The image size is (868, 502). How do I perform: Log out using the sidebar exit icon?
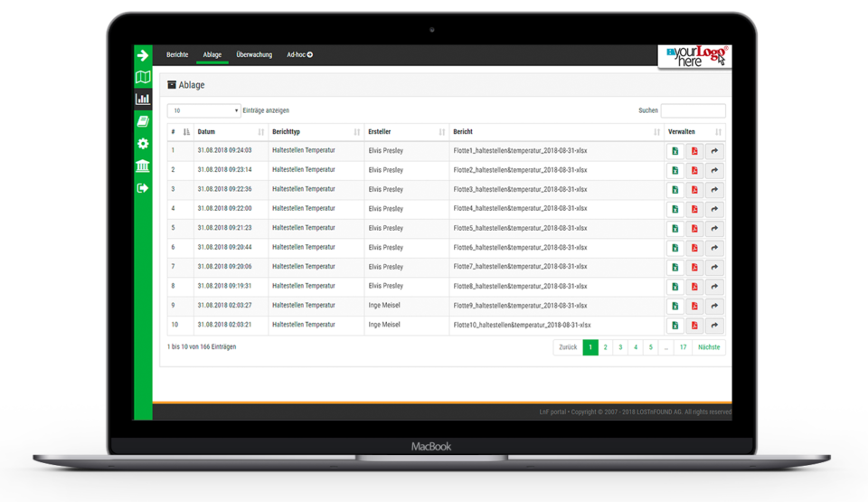pos(142,188)
